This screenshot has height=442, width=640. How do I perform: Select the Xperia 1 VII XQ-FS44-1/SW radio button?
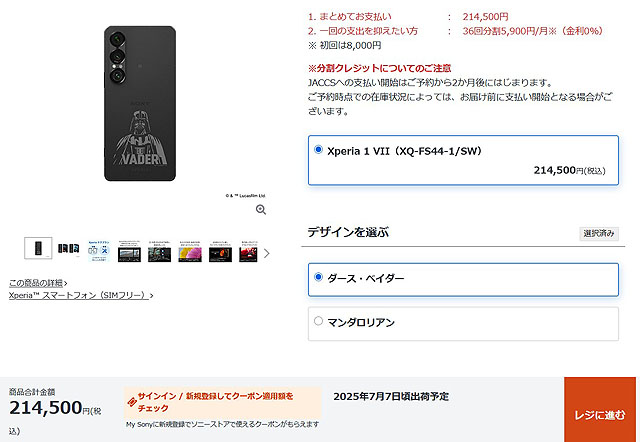[x=318, y=149]
